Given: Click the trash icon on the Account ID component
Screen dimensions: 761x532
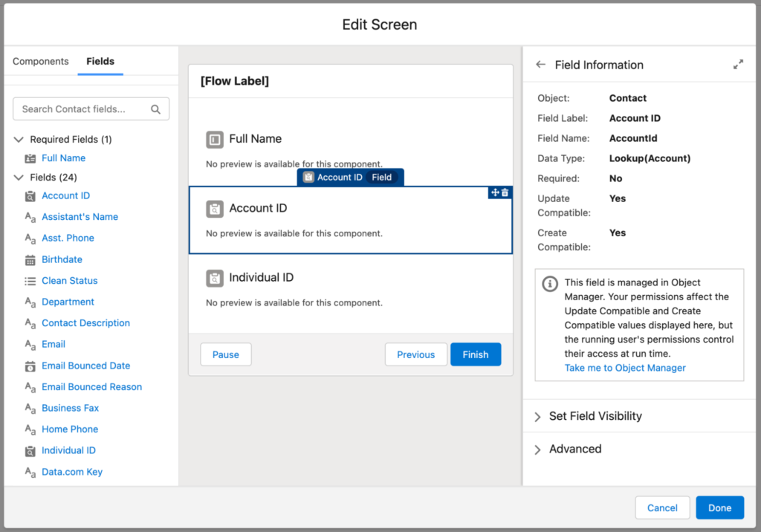Looking at the screenshot, I should tap(505, 192).
